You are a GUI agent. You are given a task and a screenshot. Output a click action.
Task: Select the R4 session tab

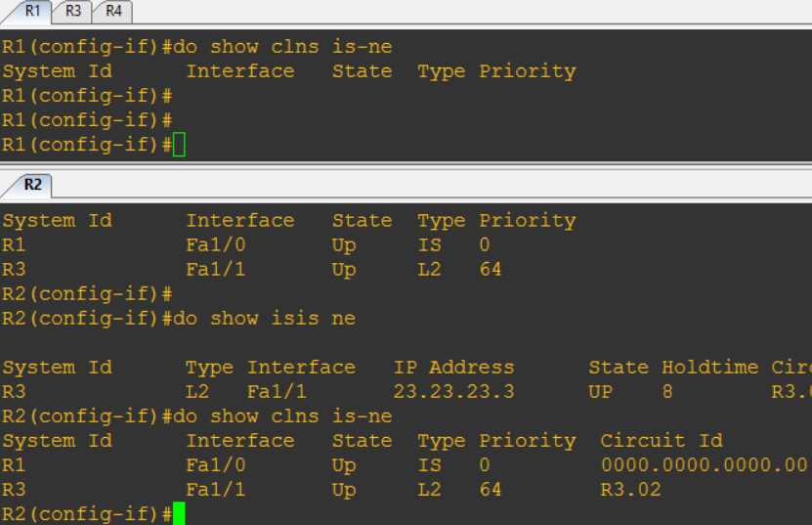[114, 11]
